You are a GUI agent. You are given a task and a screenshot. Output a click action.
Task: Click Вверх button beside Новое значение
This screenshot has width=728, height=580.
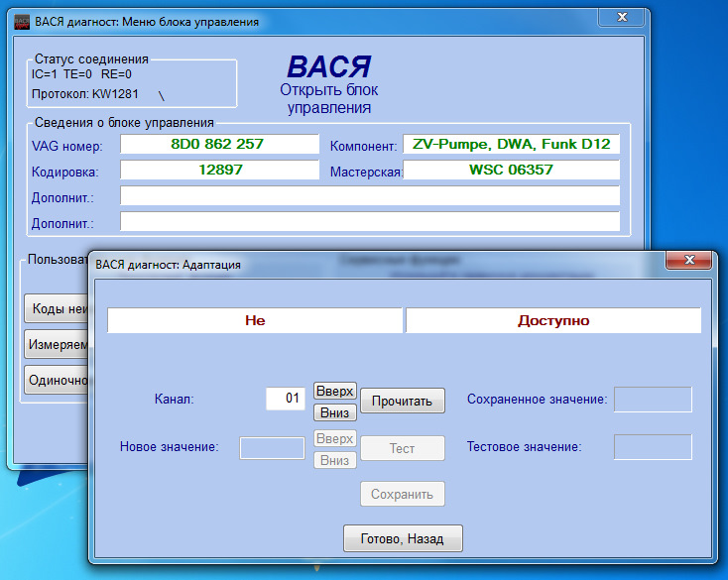coord(335,438)
